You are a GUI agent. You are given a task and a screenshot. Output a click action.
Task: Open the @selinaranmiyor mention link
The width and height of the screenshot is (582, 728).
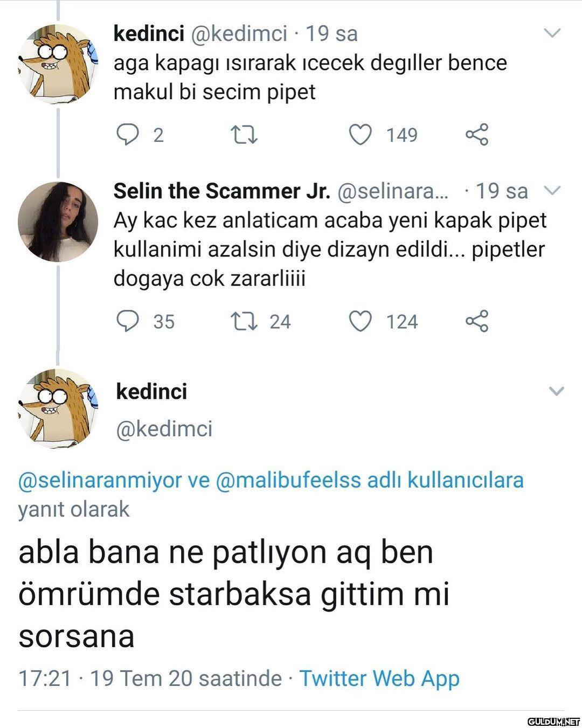[100, 480]
